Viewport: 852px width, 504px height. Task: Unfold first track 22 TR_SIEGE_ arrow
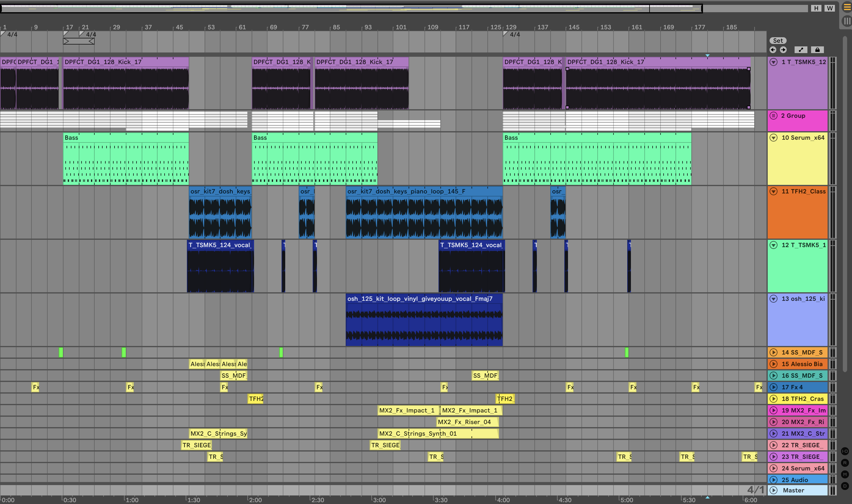[x=774, y=445]
